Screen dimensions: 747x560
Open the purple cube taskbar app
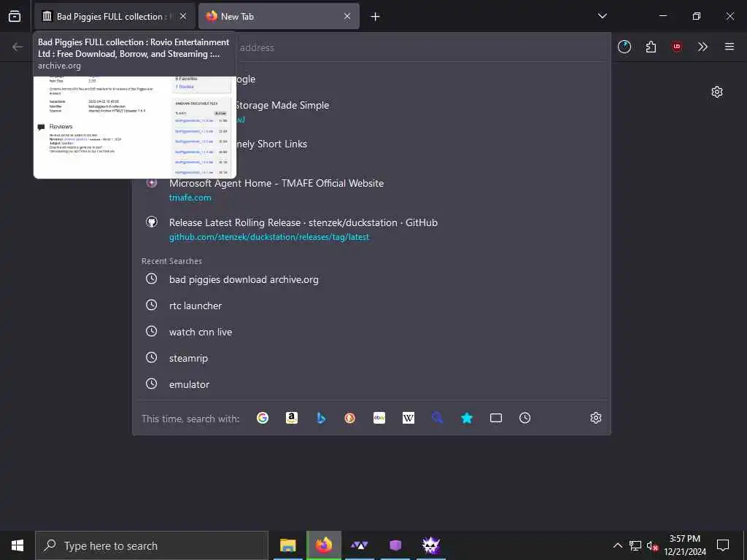click(x=395, y=545)
